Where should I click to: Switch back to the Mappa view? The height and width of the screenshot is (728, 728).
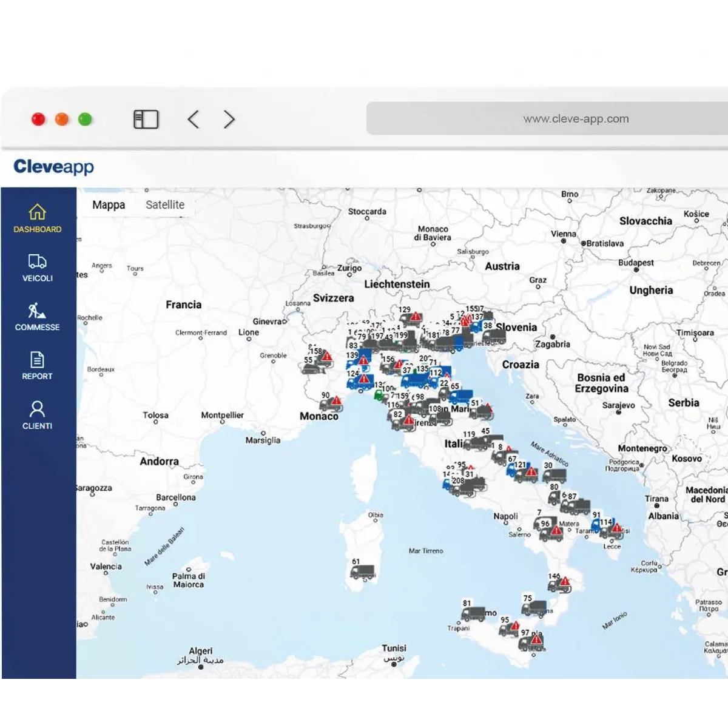(x=109, y=204)
